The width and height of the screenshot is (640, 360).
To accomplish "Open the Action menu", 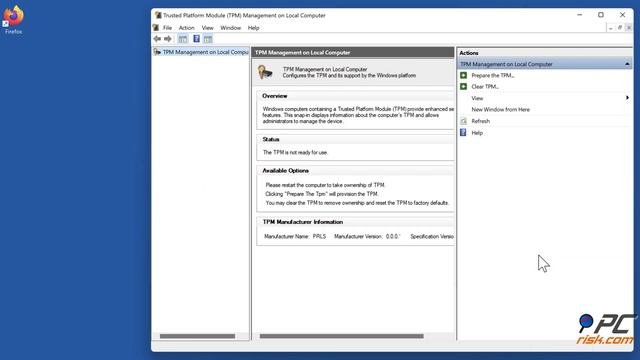I will [187, 28].
